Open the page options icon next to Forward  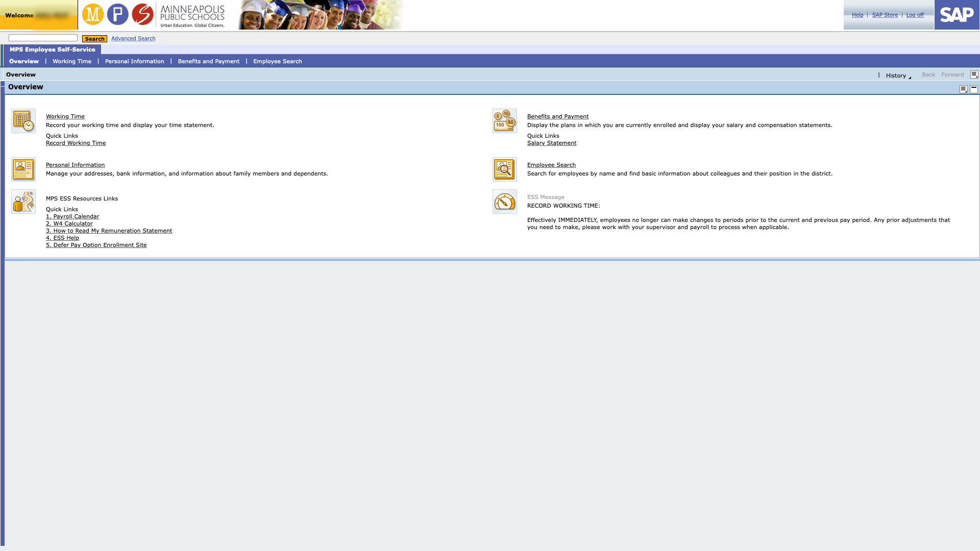coord(974,74)
